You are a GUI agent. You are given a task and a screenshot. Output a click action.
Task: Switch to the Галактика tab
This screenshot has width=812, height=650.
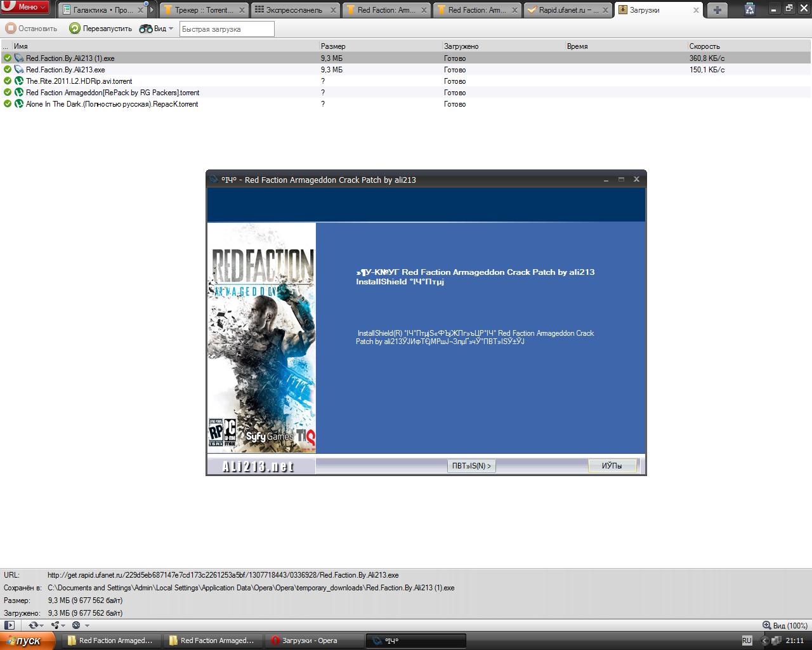point(103,10)
